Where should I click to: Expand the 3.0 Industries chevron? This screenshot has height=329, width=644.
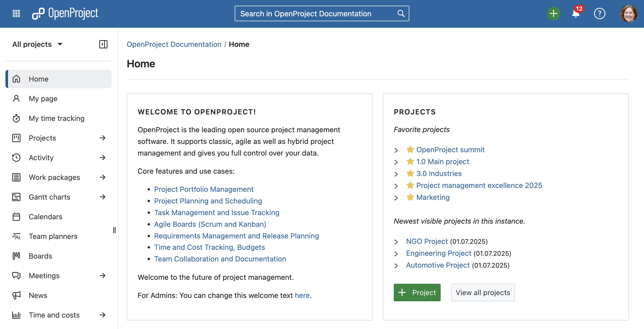[396, 174]
